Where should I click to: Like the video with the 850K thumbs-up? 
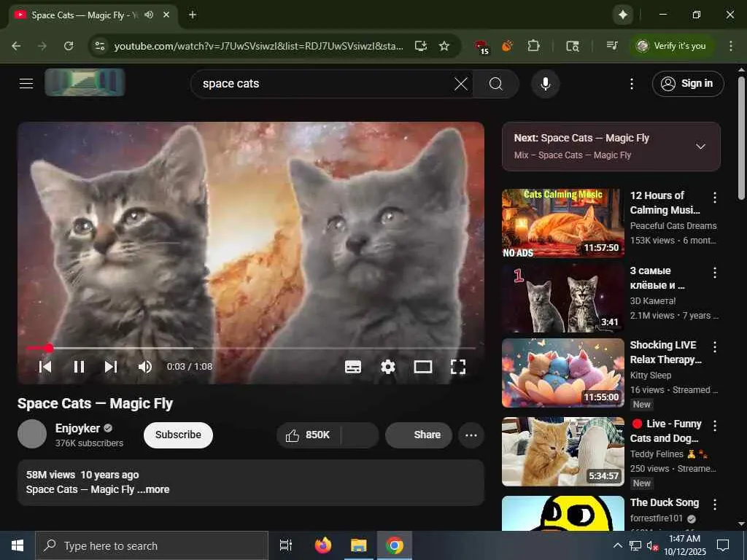point(308,435)
